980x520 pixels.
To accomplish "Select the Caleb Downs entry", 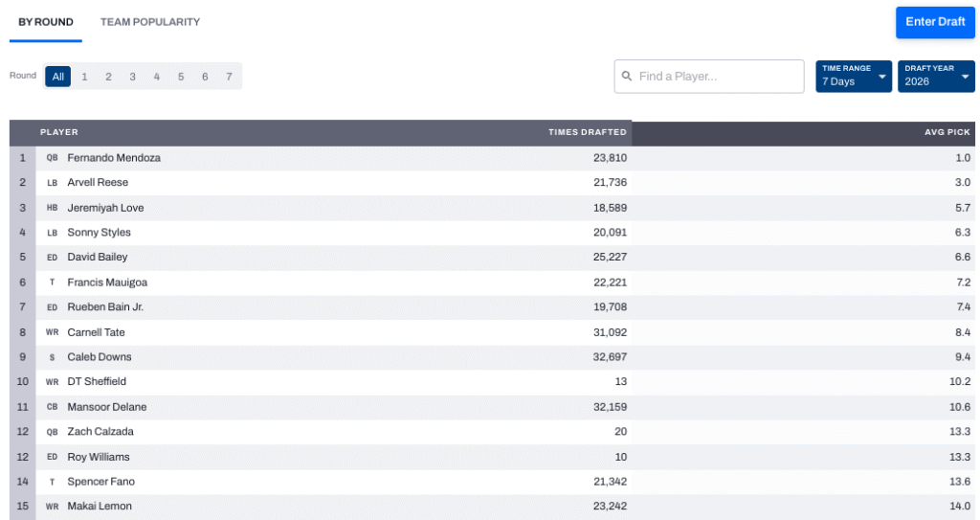I will pyautogui.click(x=100, y=357).
